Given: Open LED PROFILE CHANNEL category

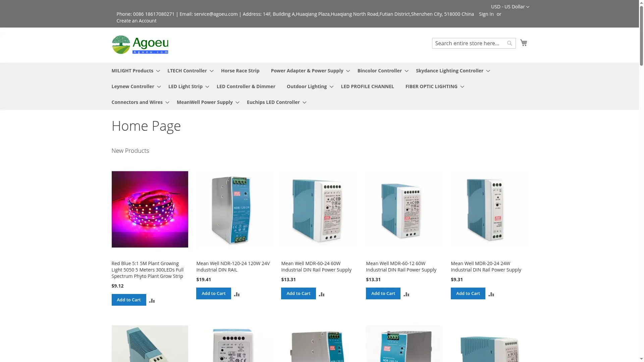Looking at the screenshot, I should pos(367,86).
